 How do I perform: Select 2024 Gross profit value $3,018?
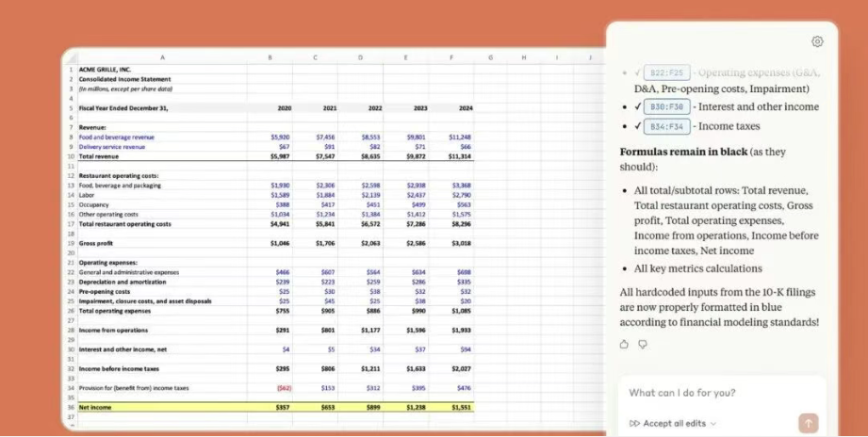(x=462, y=243)
